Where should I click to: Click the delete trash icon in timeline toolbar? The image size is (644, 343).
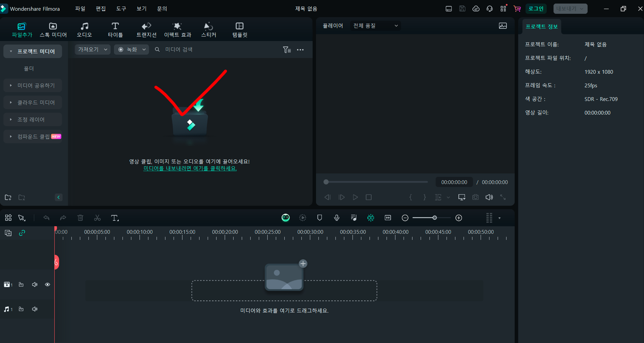(80, 218)
